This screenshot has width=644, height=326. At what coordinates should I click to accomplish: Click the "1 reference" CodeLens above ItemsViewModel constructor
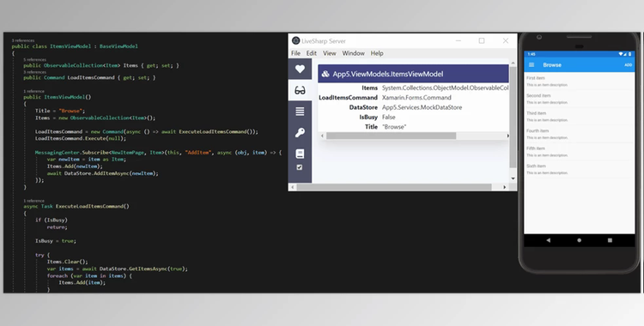[x=33, y=92]
